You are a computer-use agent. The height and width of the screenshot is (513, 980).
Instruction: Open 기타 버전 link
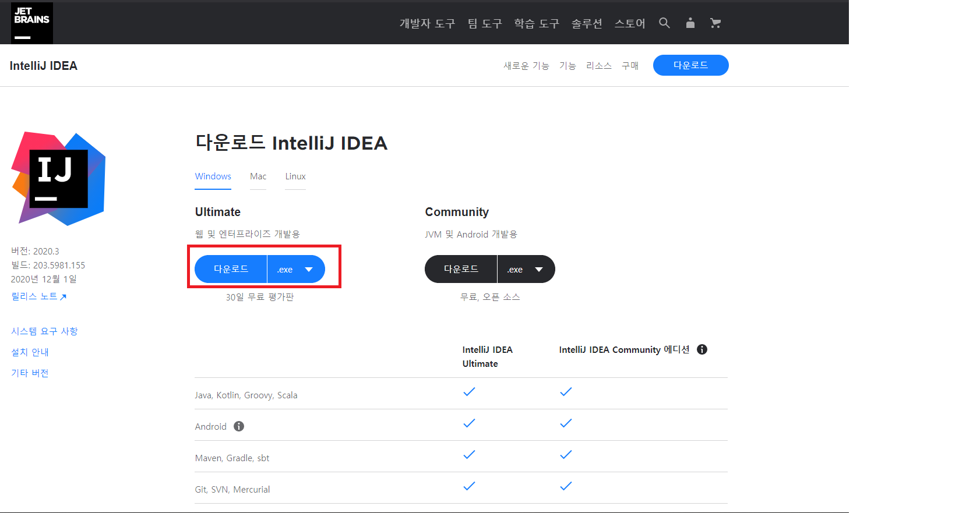30,373
